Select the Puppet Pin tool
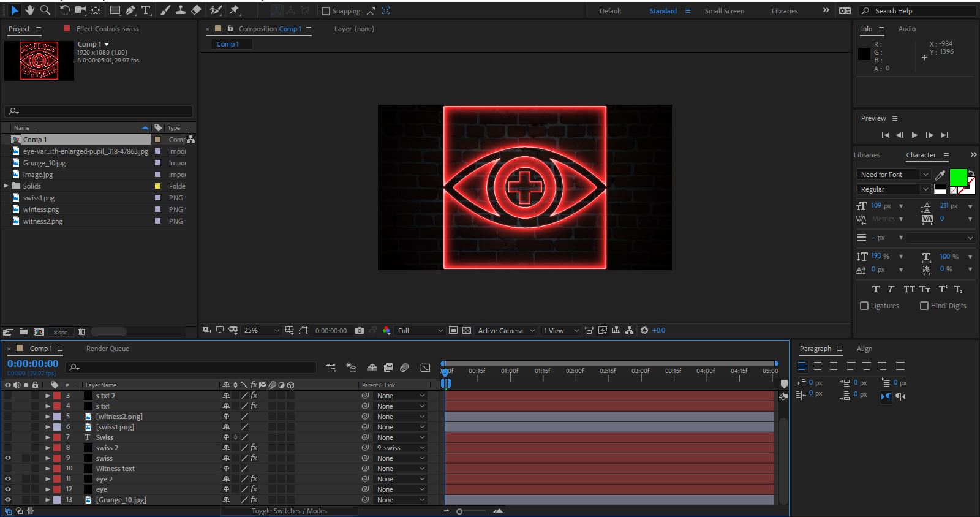Image resolution: width=980 pixels, height=517 pixels. pos(234,10)
